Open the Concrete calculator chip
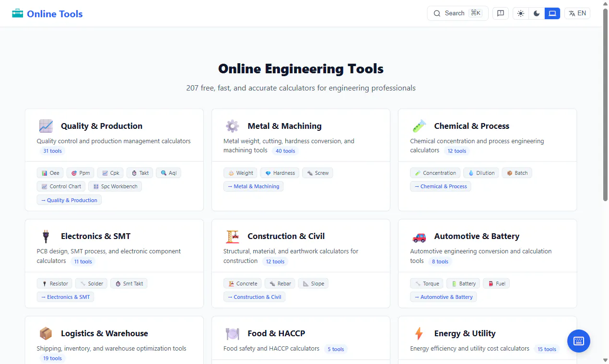This screenshot has width=609, height=364. (x=243, y=284)
